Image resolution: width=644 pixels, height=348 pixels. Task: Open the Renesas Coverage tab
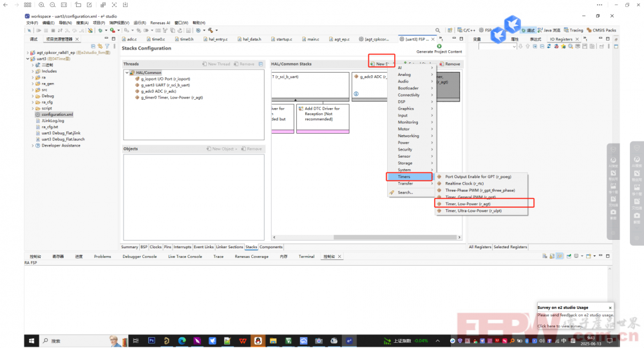(x=251, y=257)
